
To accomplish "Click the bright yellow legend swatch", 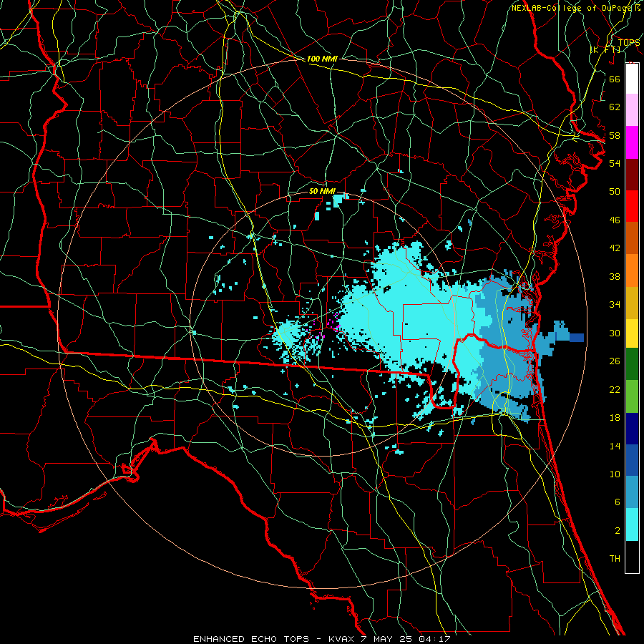I will pos(632,333).
